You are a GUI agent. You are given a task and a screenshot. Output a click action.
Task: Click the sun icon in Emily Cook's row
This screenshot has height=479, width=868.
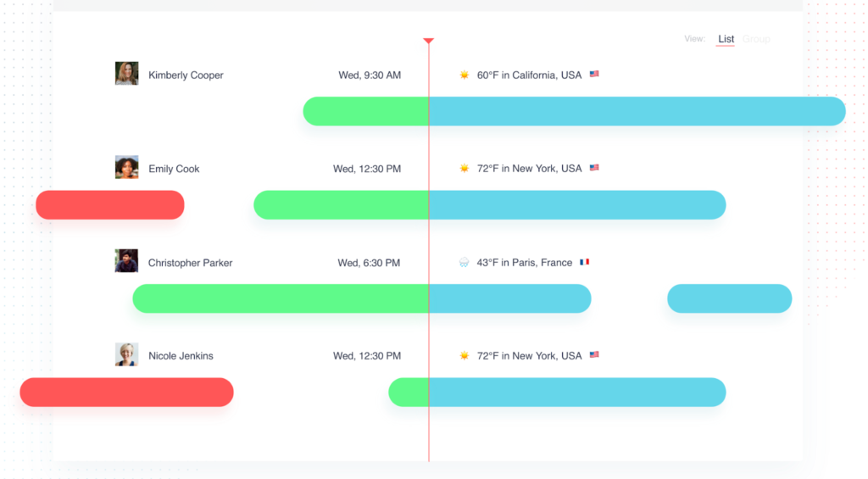tap(464, 168)
